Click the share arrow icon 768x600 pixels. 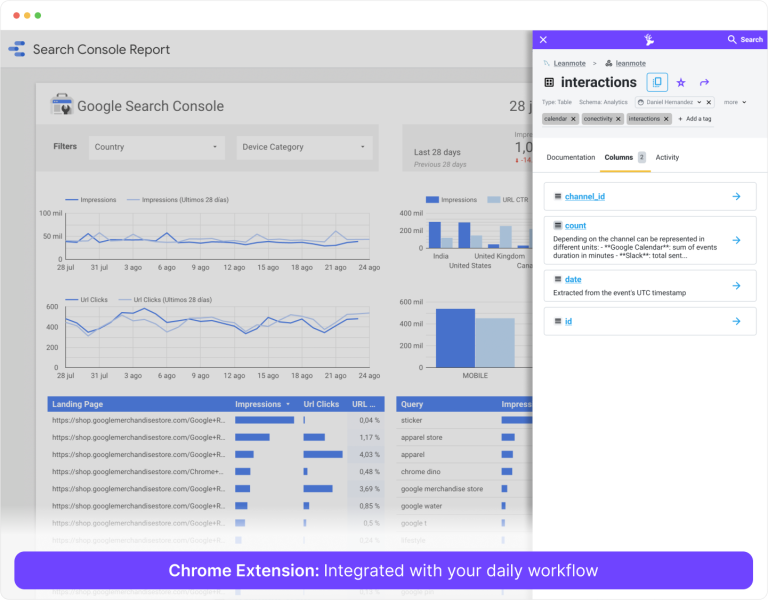click(704, 82)
